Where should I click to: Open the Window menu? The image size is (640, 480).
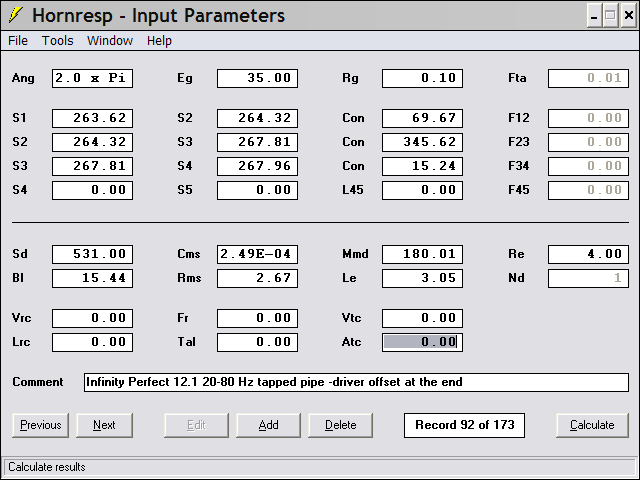(110, 40)
